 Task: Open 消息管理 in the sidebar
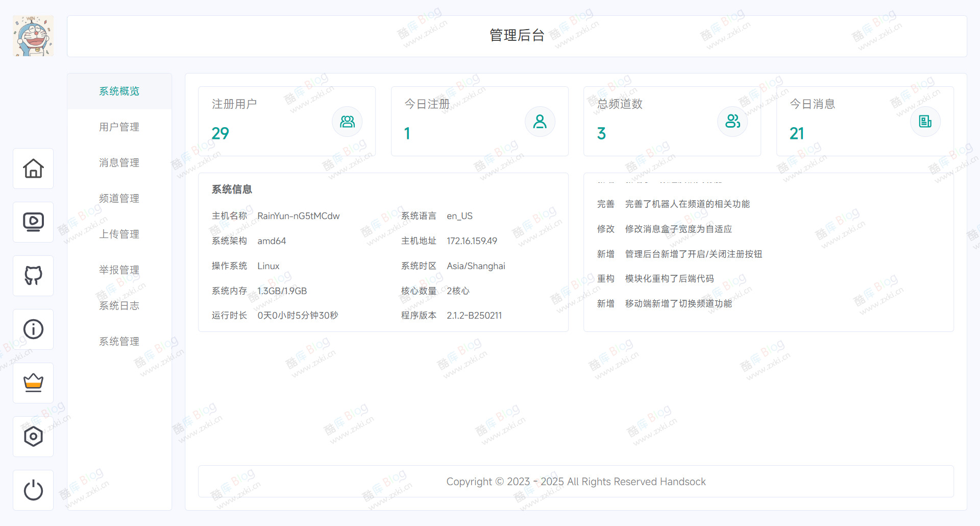click(119, 162)
